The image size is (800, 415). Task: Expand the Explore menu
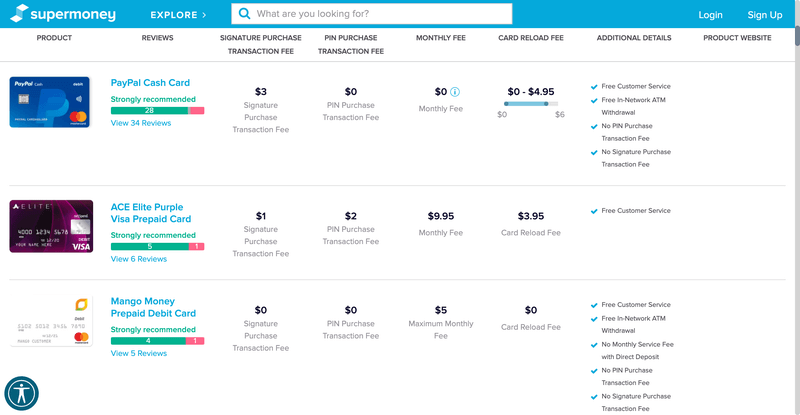[178, 15]
